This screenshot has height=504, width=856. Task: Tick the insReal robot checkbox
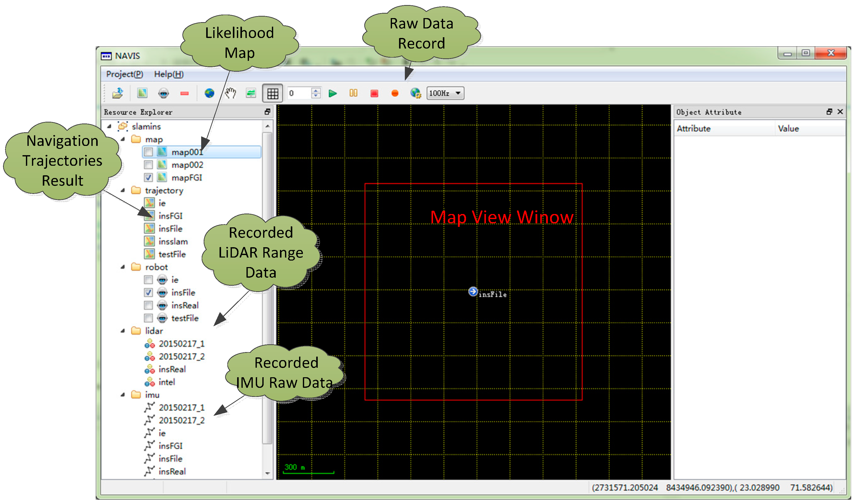tap(149, 305)
